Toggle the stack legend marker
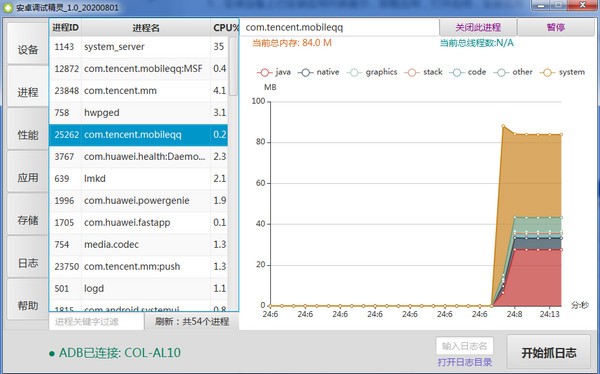This screenshot has width=600, height=374. click(412, 72)
